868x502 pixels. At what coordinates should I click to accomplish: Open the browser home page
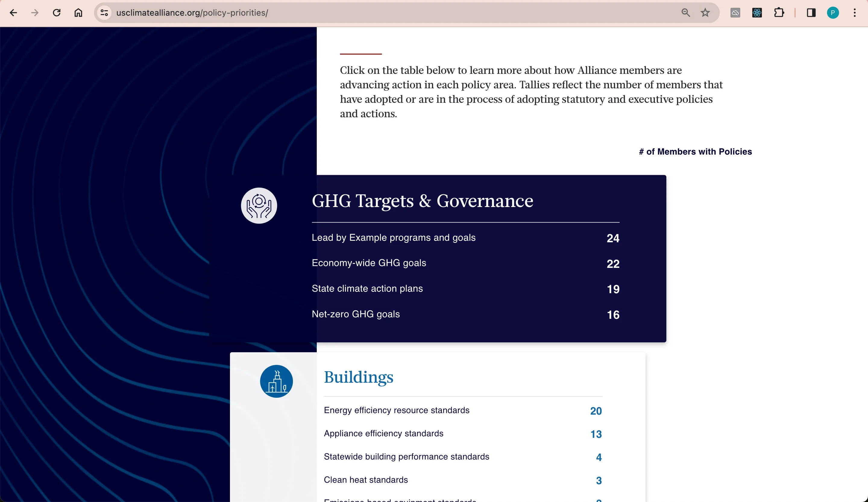[x=79, y=13]
